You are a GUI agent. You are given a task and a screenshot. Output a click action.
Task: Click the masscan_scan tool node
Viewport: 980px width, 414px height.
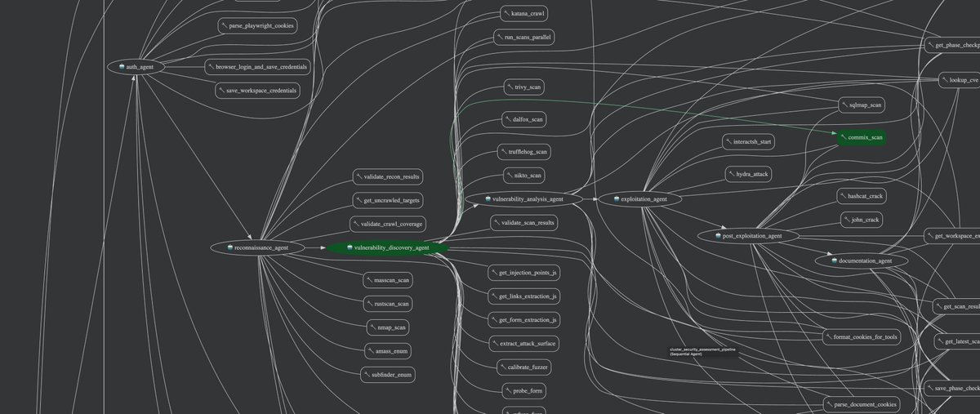click(x=388, y=280)
